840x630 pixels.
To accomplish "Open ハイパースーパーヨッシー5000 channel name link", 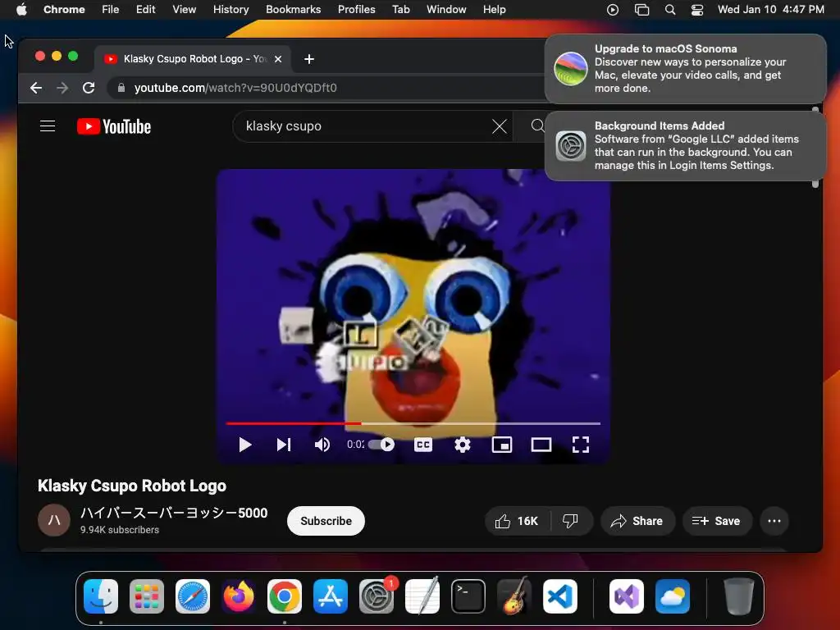I will click(174, 513).
